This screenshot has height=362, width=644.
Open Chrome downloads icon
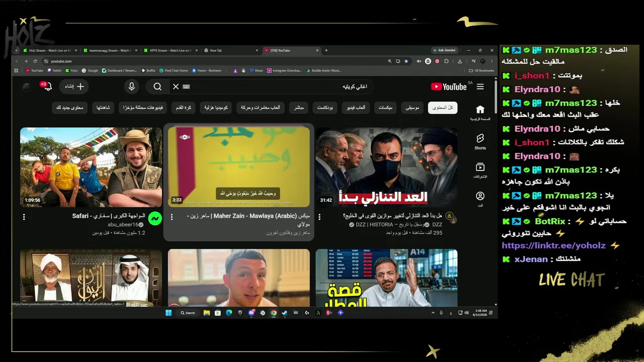point(460,61)
